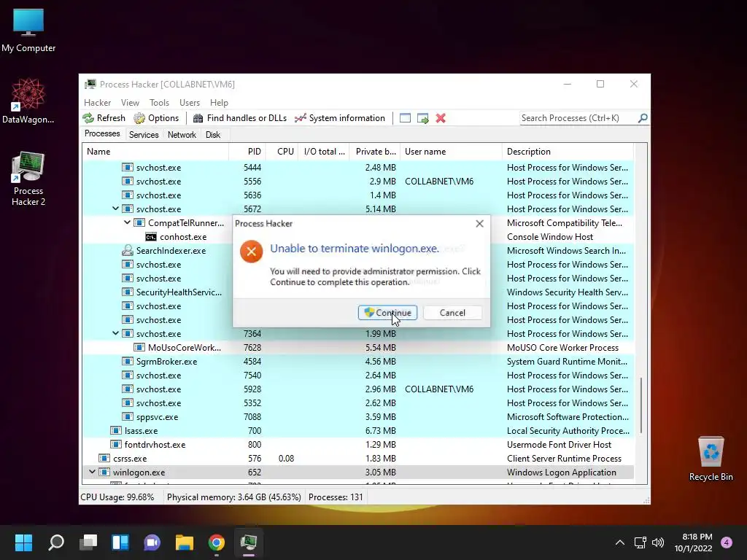Click Physical memory status bar entry
747x560 pixels.
click(234, 497)
